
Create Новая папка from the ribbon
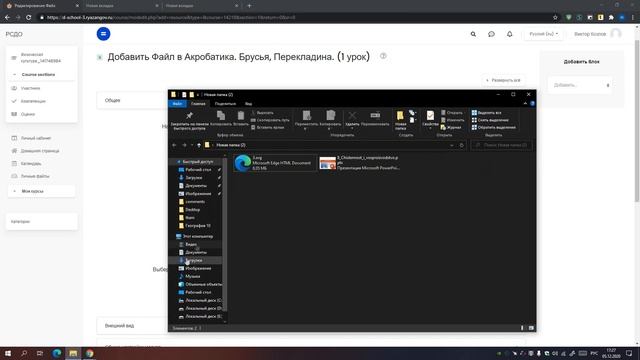[400, 120]
